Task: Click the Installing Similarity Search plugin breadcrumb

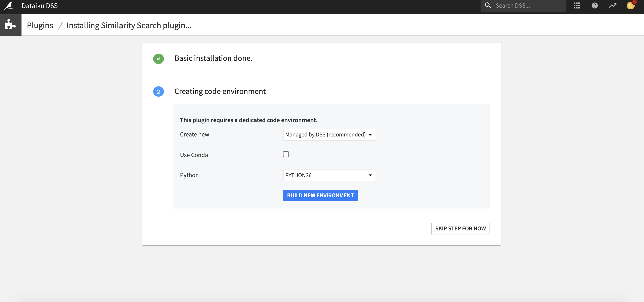Action: [x=129, y=25]
